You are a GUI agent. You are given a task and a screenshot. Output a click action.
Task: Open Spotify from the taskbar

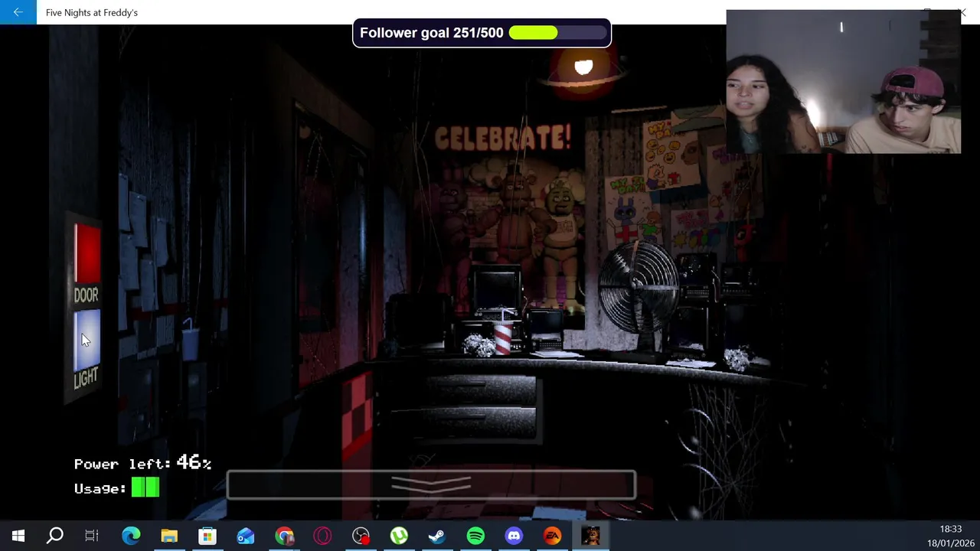click(475, 536)
